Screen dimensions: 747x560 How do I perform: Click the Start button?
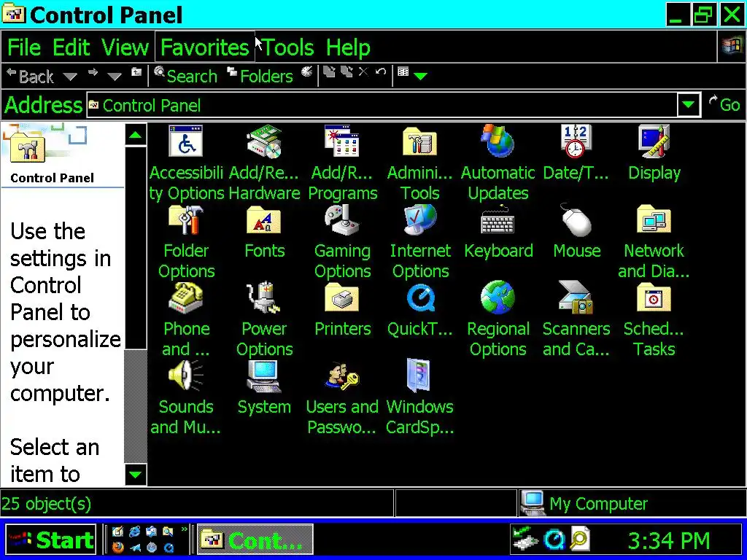point(50,540)
